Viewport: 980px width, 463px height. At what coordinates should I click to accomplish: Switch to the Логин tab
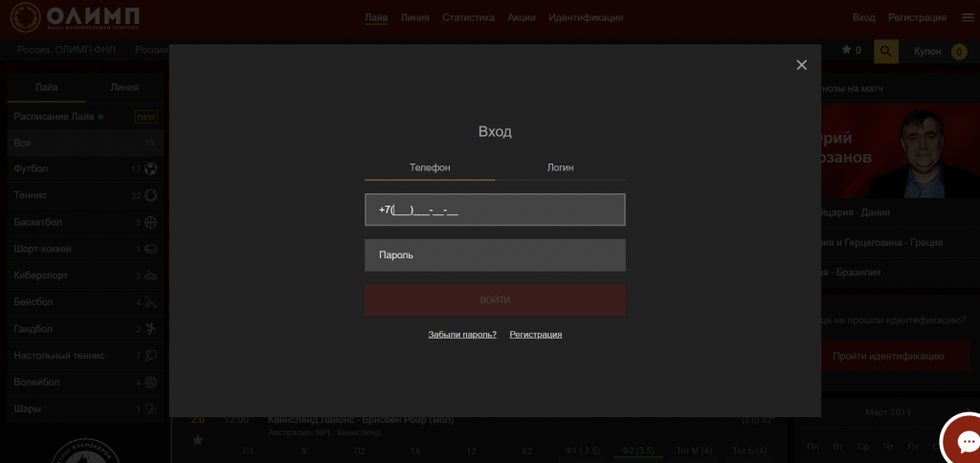(560, 167)
